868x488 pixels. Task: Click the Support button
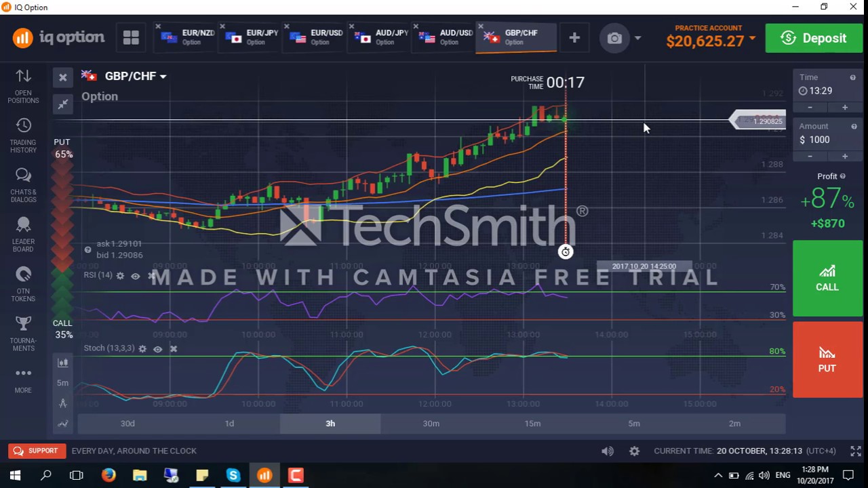coord(37,451)
